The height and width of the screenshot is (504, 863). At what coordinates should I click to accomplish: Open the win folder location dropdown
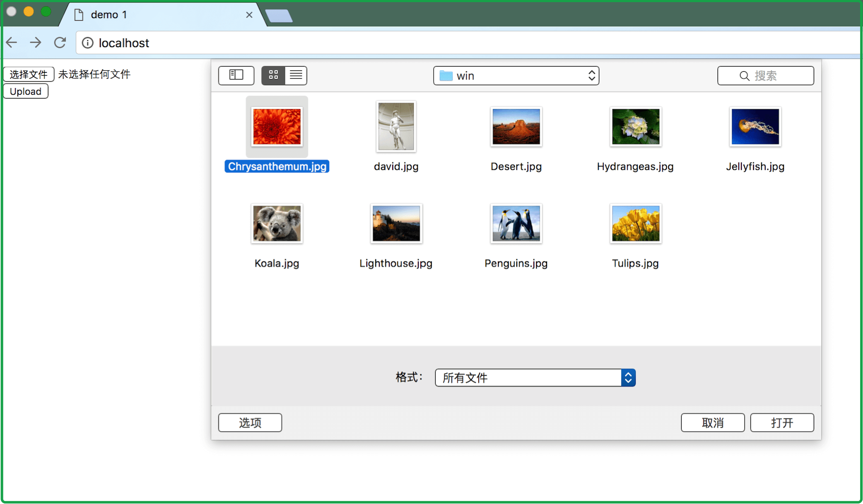(x=516, y=76)
